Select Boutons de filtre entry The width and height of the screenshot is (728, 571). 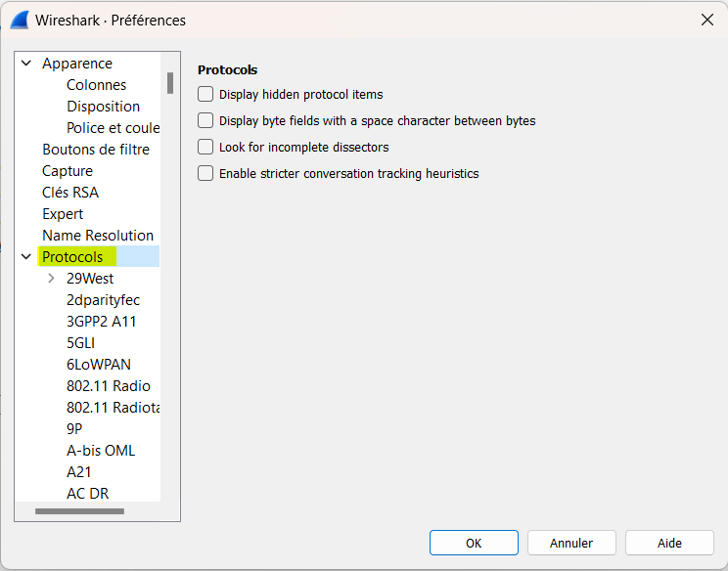coord(96,150)
